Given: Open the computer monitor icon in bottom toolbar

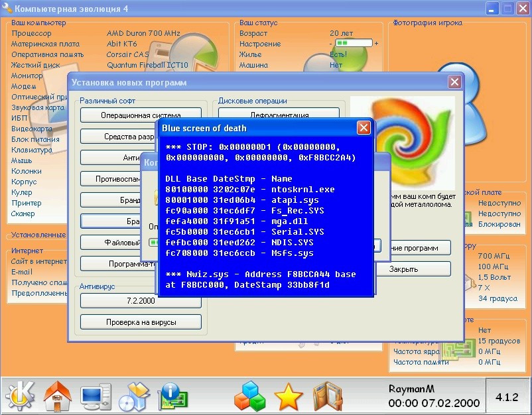Looking at the screenshot, I should [96, 396].
